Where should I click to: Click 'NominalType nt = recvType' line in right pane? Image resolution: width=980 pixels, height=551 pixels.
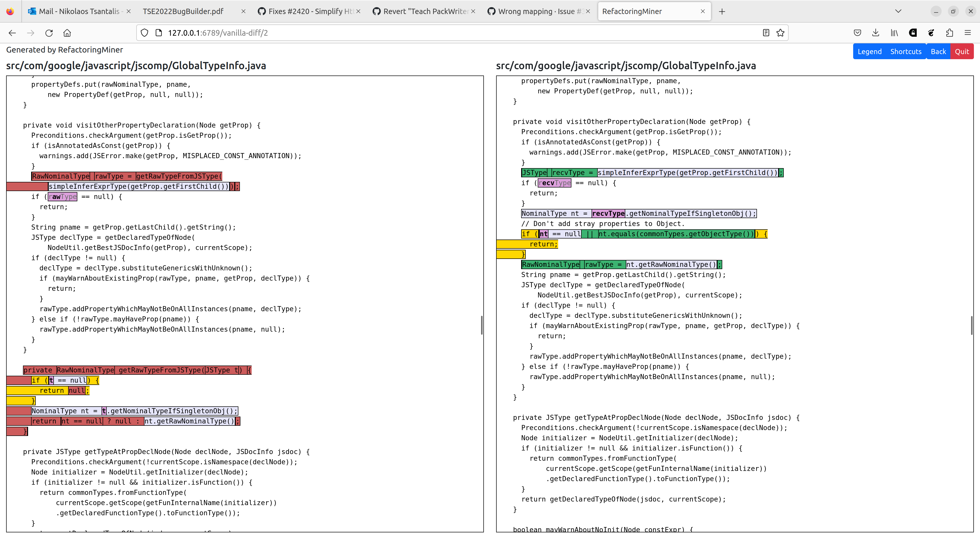(639, 213)
